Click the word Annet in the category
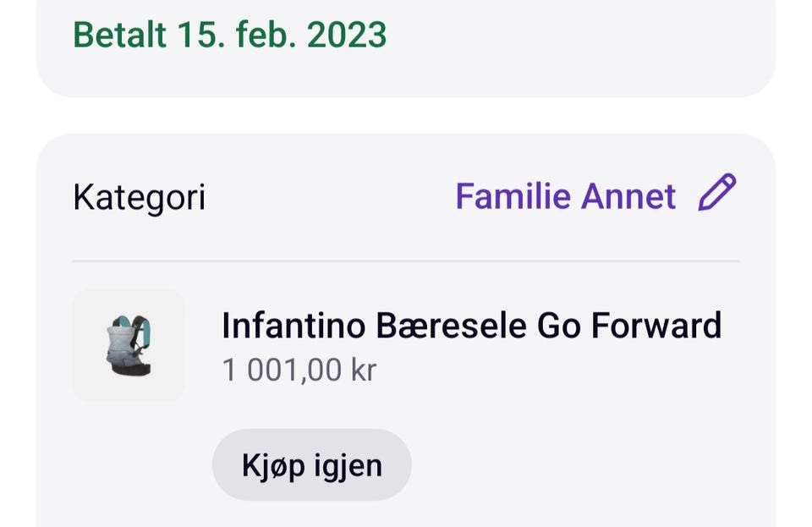The image size is (812, 527). point(628,197)
